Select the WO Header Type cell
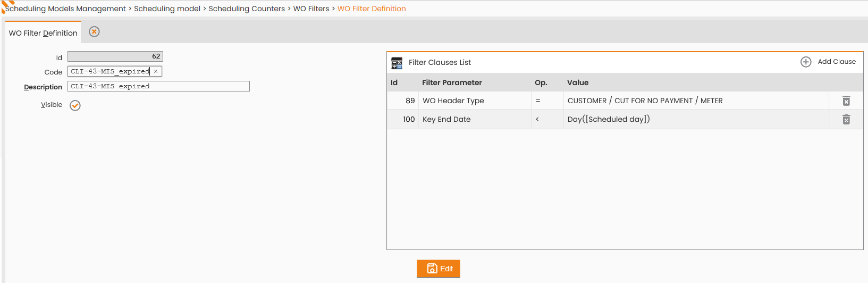The image size is (868, 283). (x=475, y=101)
